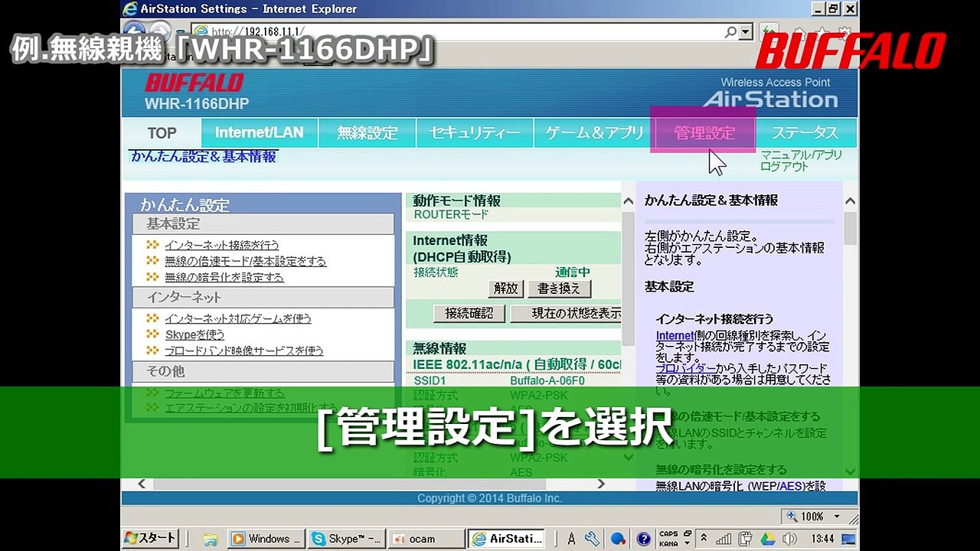Click the WEP link in help panel
This screenshot has height=551, width=980.
click(767, 486)
